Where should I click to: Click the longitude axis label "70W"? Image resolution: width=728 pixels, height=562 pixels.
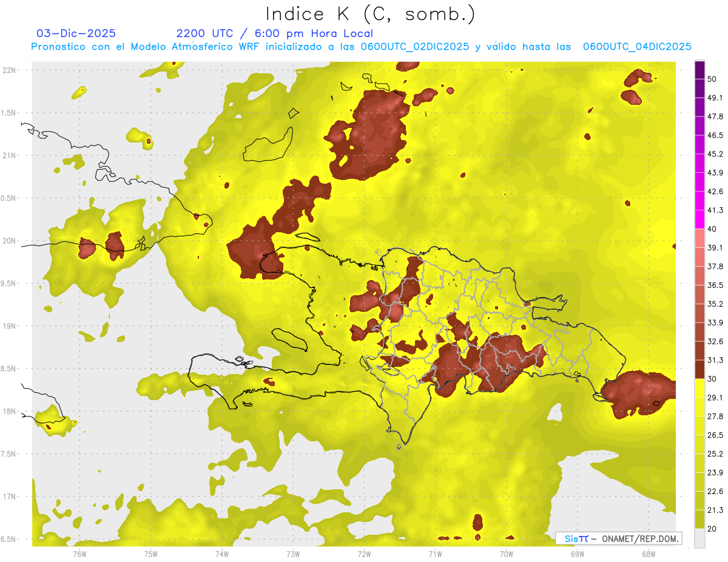point(506,554)
